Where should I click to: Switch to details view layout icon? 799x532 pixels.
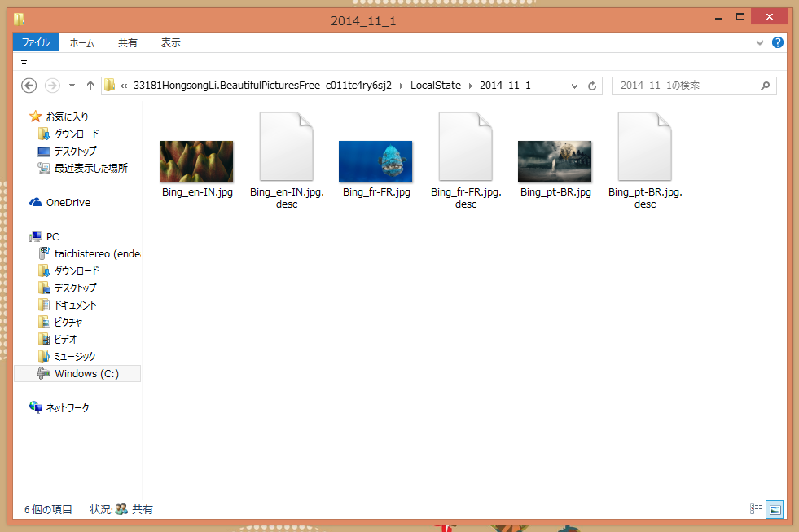(756, 509)
